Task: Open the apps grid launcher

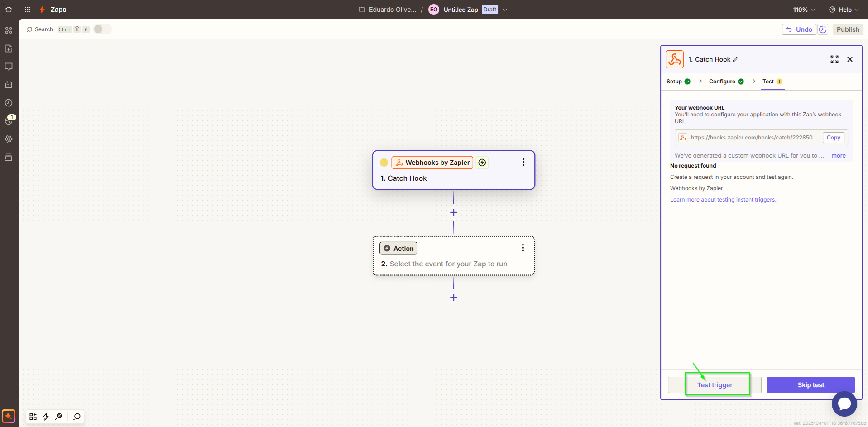Action: point(28,10)
